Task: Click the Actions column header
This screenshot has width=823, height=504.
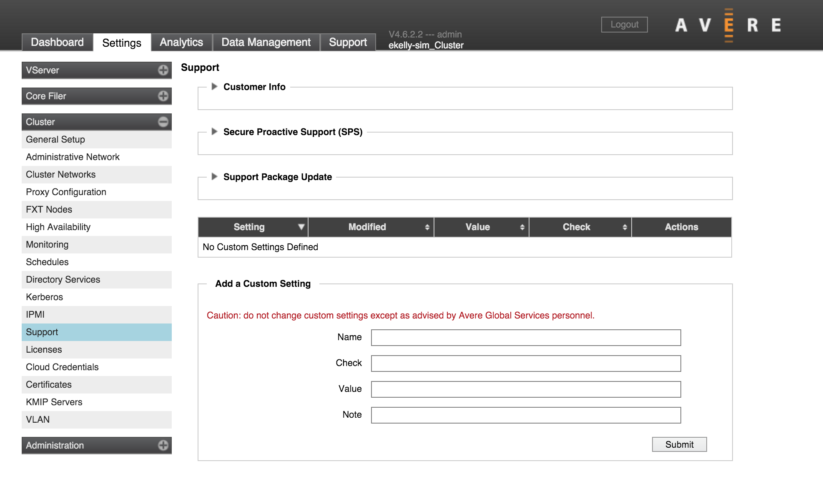Action: coord(681,227)
